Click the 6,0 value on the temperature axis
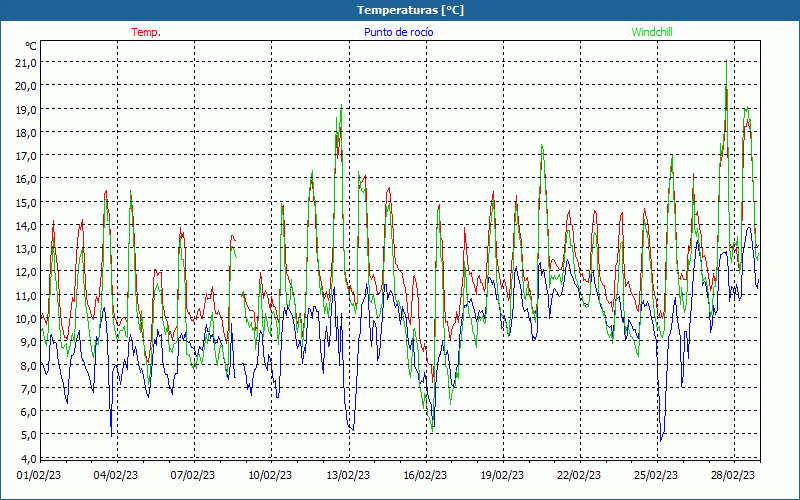Viewport: 800px width, 500px height. click(x=28, y=412)
